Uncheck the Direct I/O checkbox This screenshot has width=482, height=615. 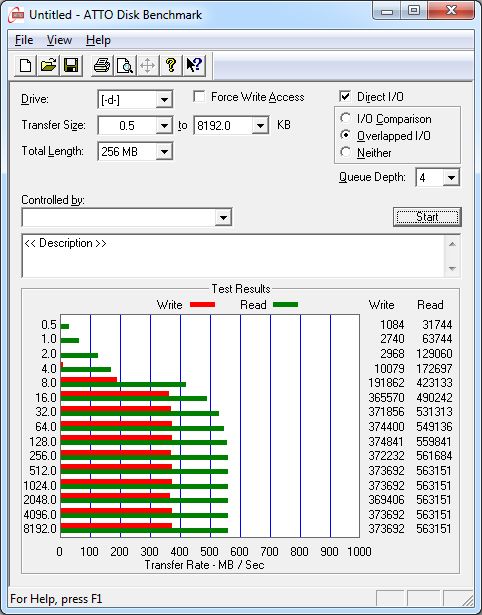(x=345, y=96)
